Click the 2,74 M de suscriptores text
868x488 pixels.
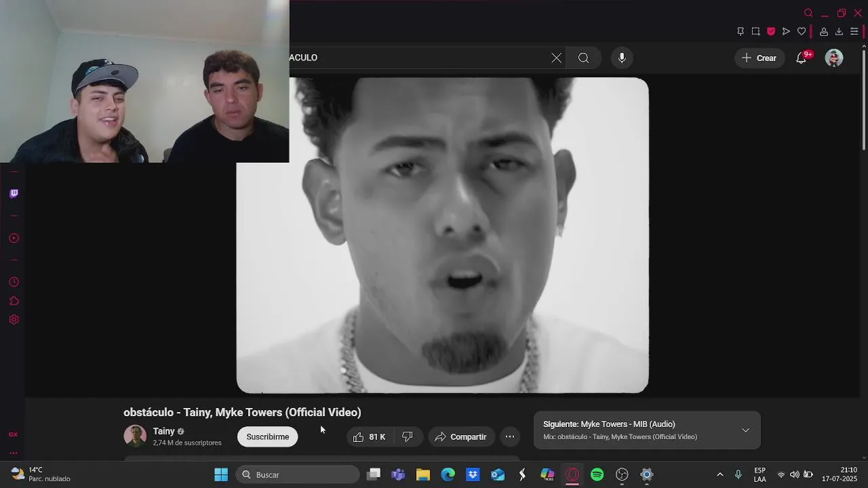(x=187, y=443)
